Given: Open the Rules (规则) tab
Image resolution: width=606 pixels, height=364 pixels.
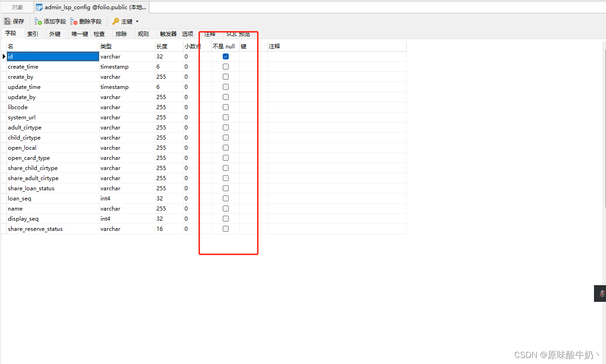Looking at the screenshot, I should click(143, 34).
